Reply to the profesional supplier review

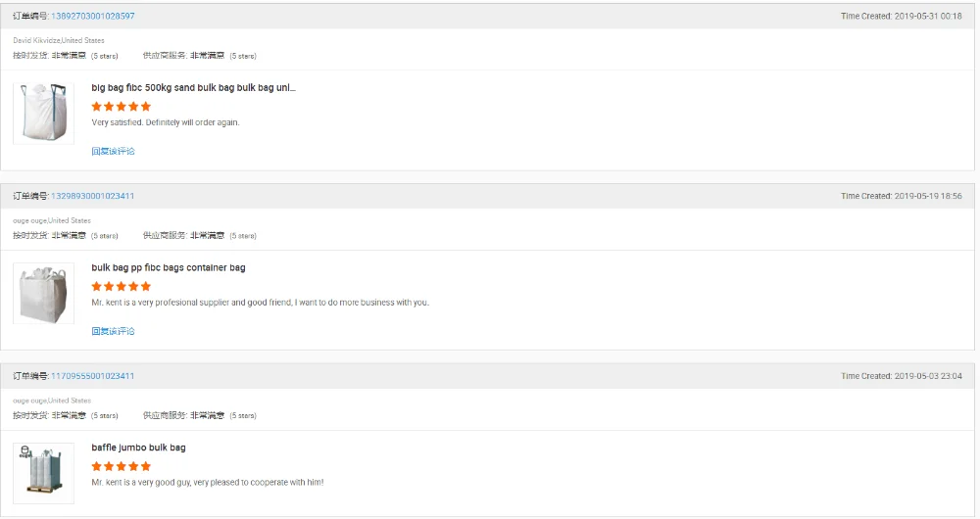tap(113, 331)
